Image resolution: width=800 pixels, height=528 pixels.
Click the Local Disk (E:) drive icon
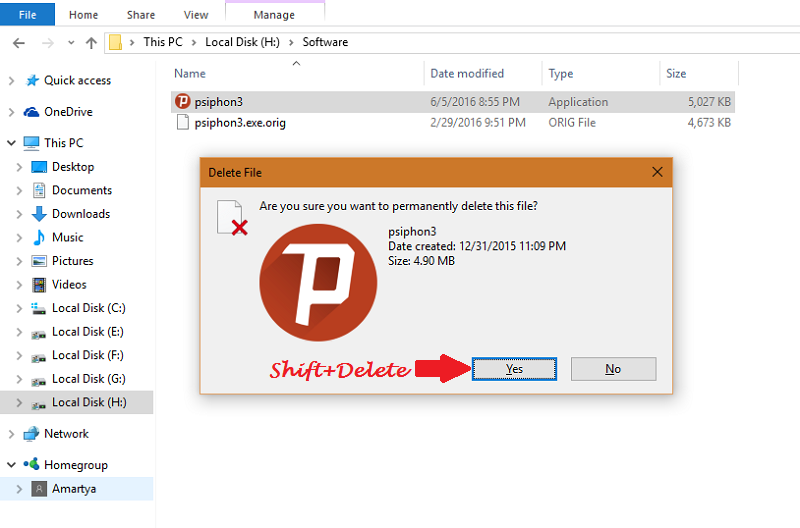(38, 335)
